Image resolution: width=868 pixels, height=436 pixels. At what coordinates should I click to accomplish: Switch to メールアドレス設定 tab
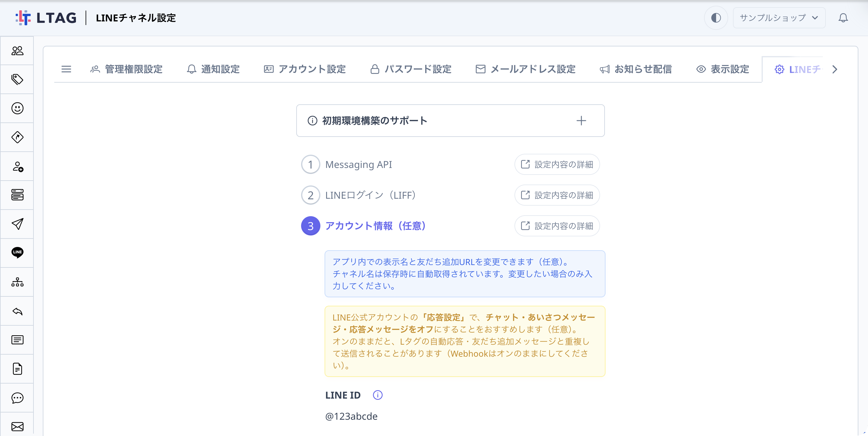pyautogui.click(x=525, y=69)
